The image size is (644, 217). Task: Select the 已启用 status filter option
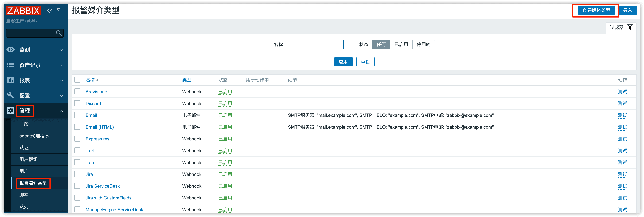pyautogui.click(x=401, y=44)
